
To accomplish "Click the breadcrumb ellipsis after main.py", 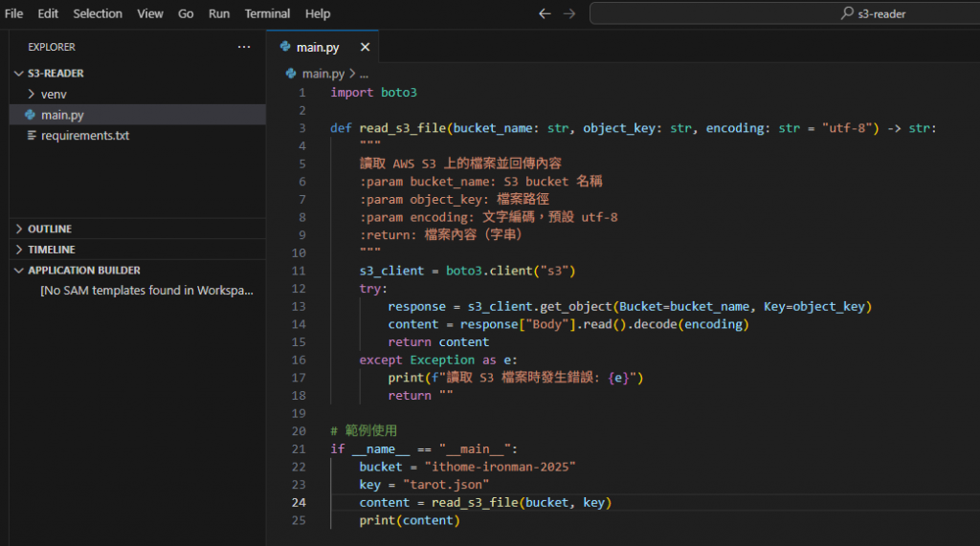I will coord(364,74).
